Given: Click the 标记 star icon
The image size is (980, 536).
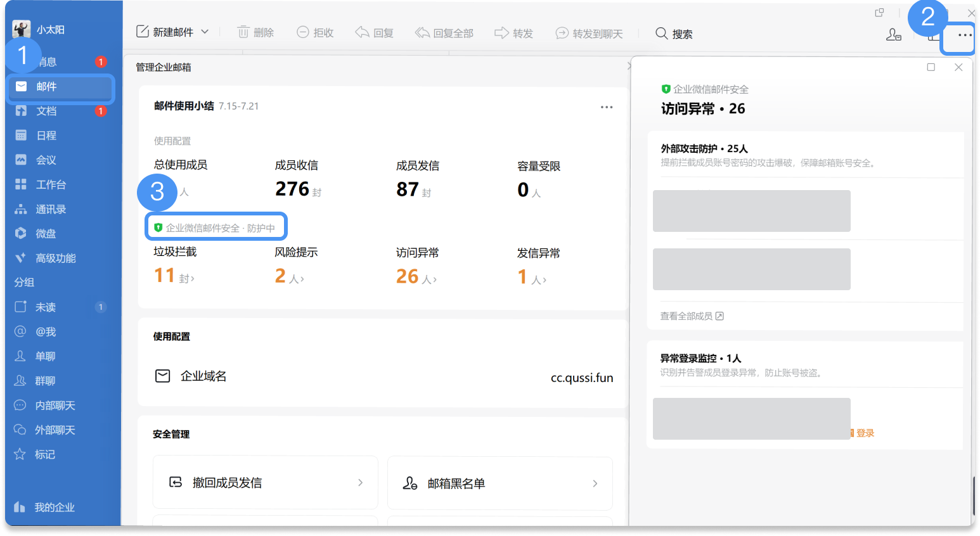Looking at the screenshot, I should pos(20,454).
